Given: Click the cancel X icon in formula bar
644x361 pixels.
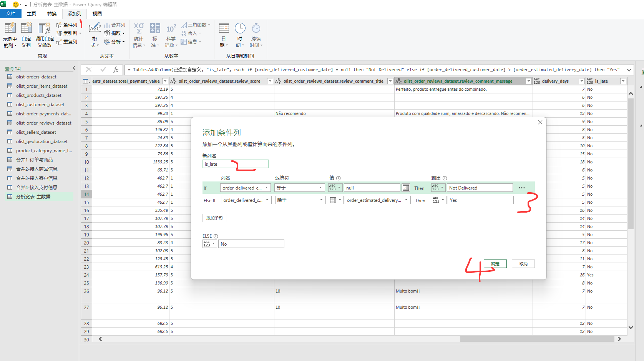Looking at the screenshot, I should click(89, 70).
